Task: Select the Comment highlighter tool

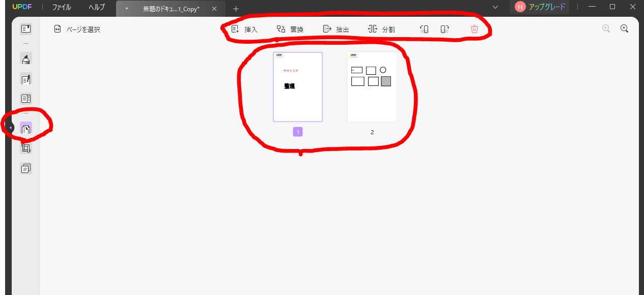Action: (26, 59)
